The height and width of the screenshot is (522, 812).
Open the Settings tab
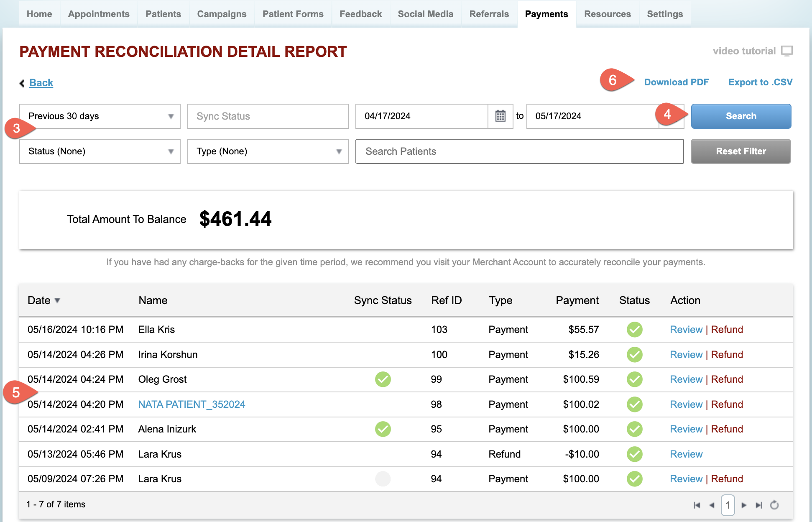click(x=665, y=14)
